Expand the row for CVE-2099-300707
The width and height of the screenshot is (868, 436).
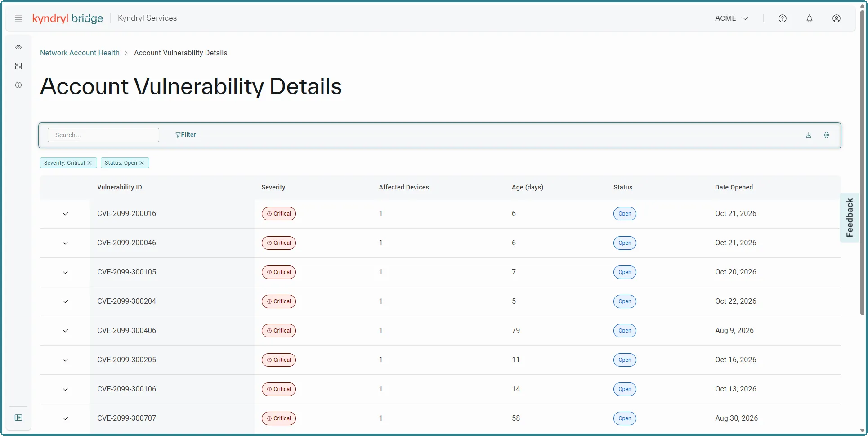(65, 418)
